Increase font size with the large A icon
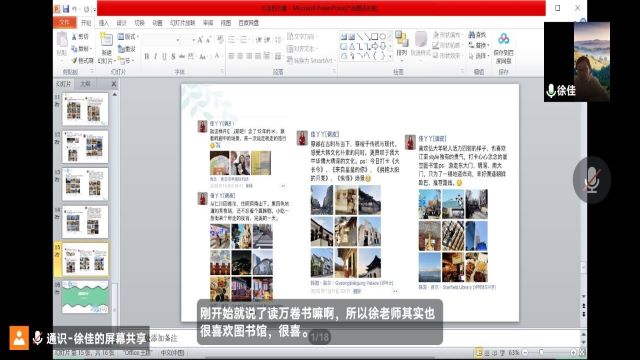The width and height of the screenshot is (640, 360). coord(200,40)
